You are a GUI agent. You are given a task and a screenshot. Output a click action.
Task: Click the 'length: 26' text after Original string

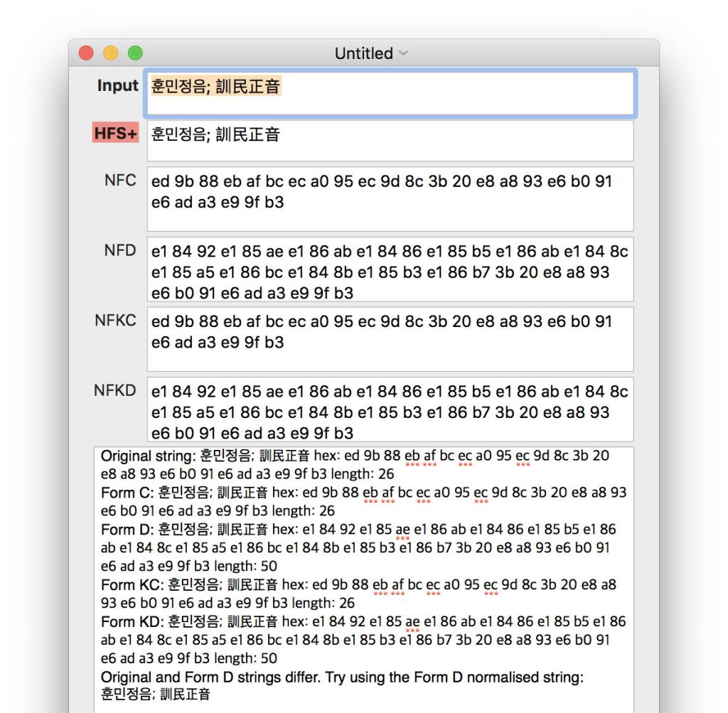click(363, 474)
